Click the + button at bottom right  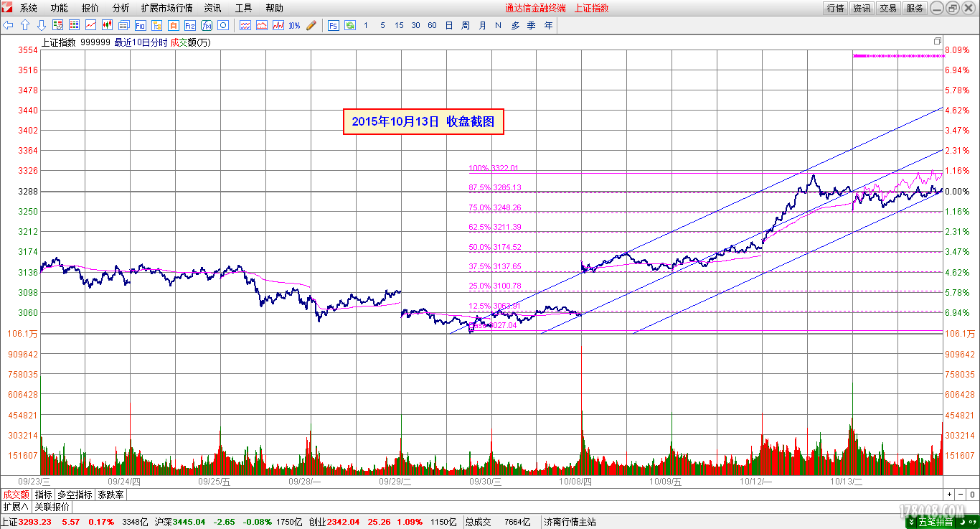949,495
